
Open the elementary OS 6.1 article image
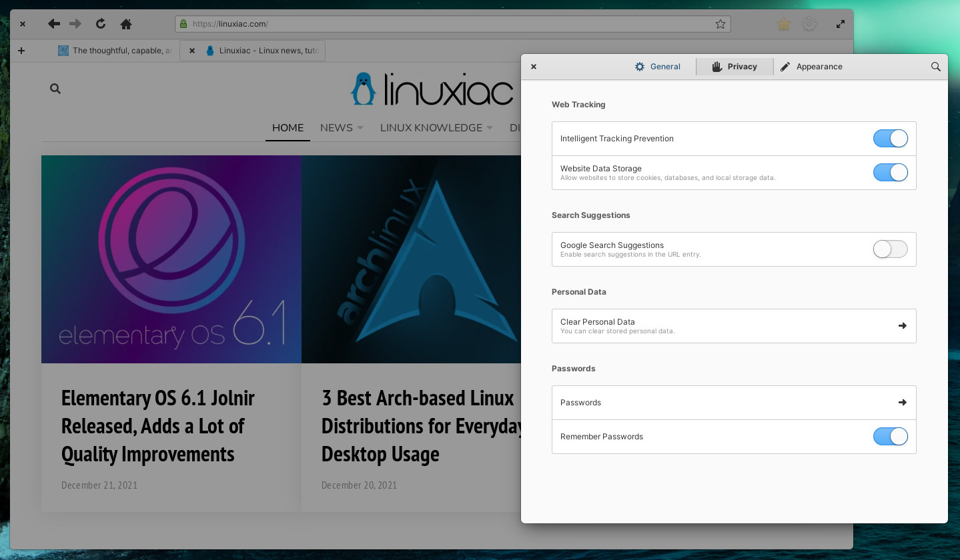(x=171, y=259)
